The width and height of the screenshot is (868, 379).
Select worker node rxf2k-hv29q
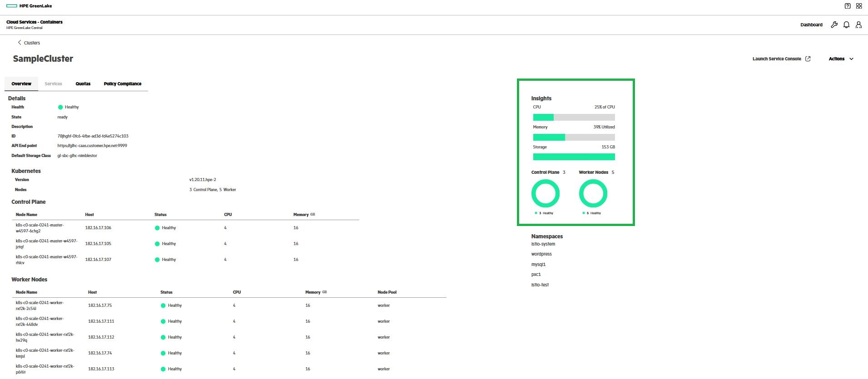pyautogui.click(x=45, y=337)
